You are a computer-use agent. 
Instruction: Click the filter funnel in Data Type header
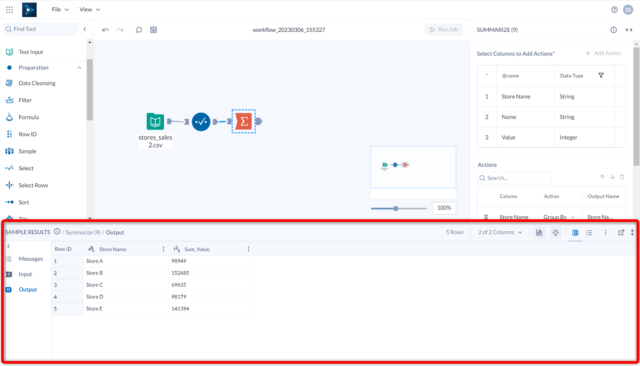[601, 75]
